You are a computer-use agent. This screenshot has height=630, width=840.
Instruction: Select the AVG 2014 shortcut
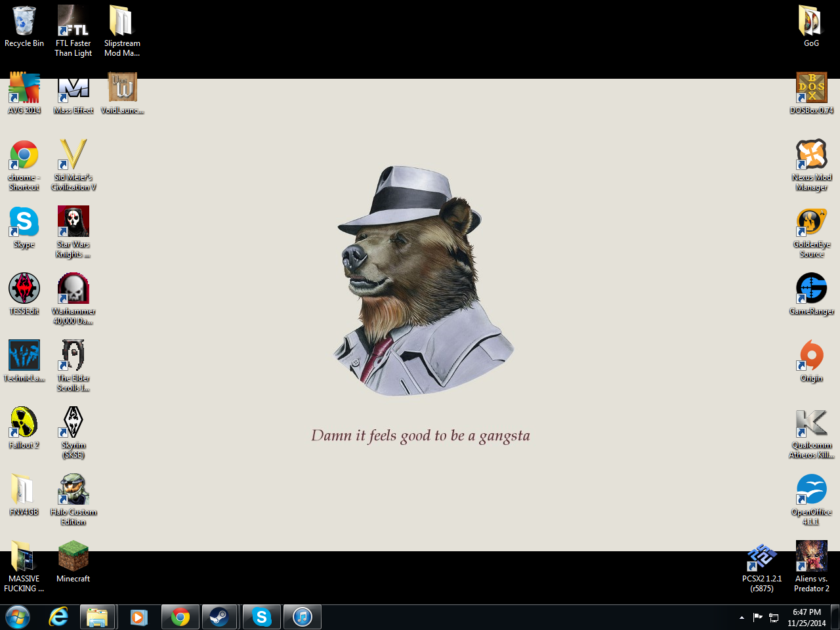click(x=24, y=94)
